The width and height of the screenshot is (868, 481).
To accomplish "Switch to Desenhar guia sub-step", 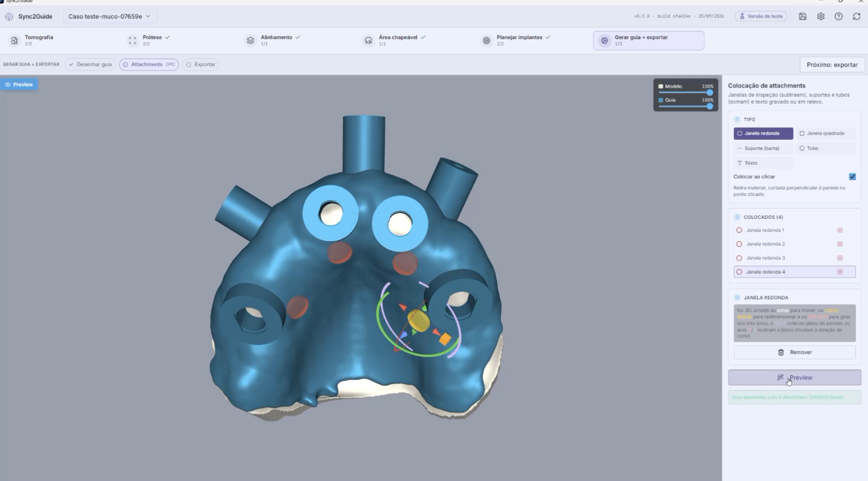I will coord(90,65).
